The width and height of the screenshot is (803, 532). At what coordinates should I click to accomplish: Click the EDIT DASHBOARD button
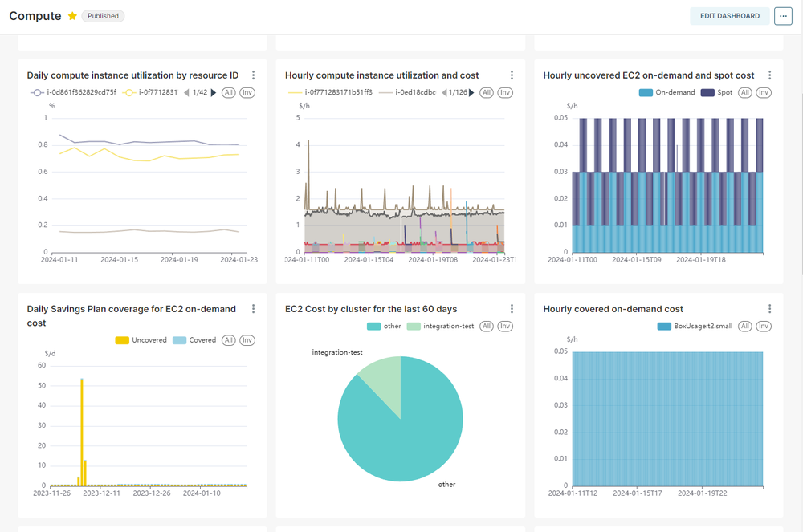pyautogui.click(x=730, y=16)
